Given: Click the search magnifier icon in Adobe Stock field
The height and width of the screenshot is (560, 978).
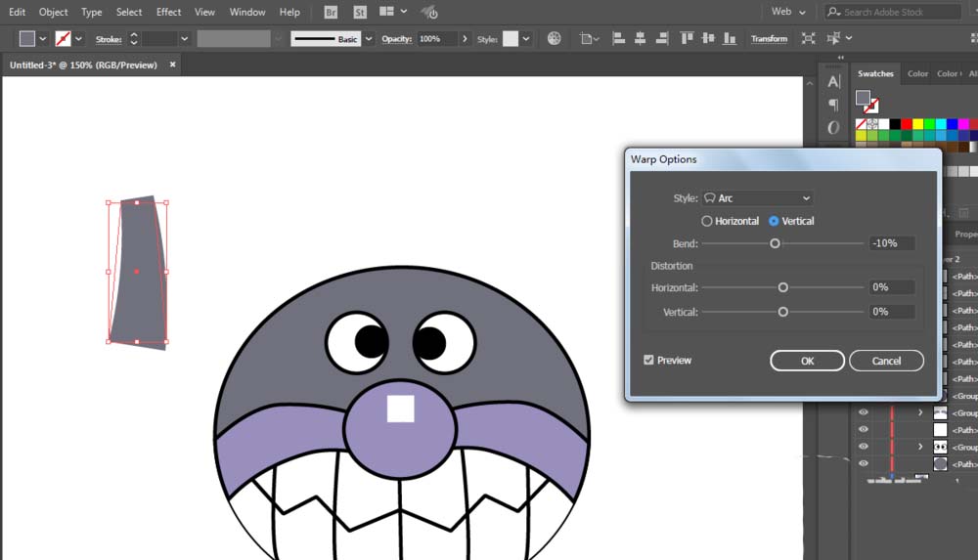Looking at the screenshot, I should 833,12.
